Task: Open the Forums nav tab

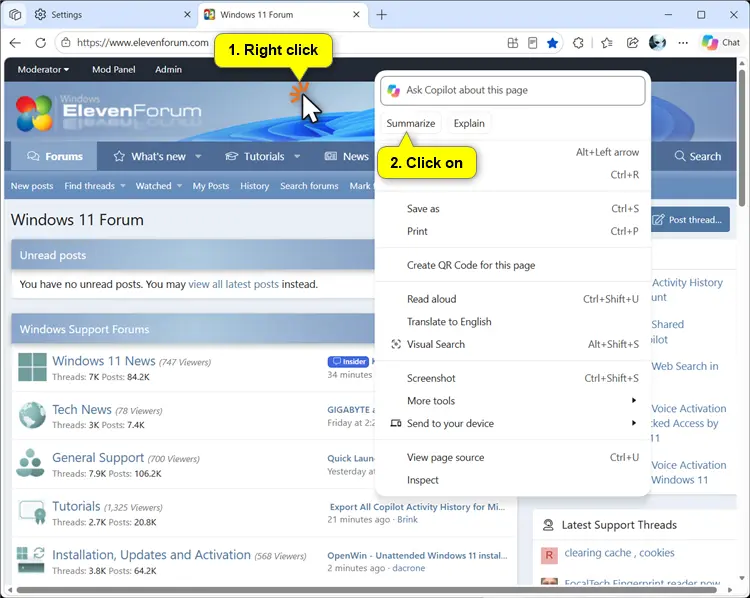Action: click(55, 156)
